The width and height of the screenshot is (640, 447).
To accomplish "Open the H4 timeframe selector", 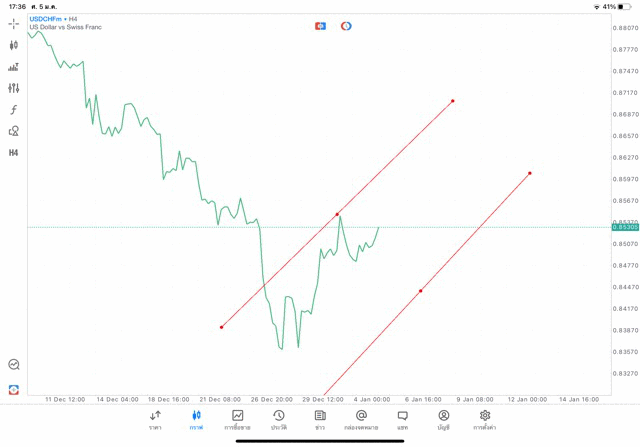I will tap(14, 153).
